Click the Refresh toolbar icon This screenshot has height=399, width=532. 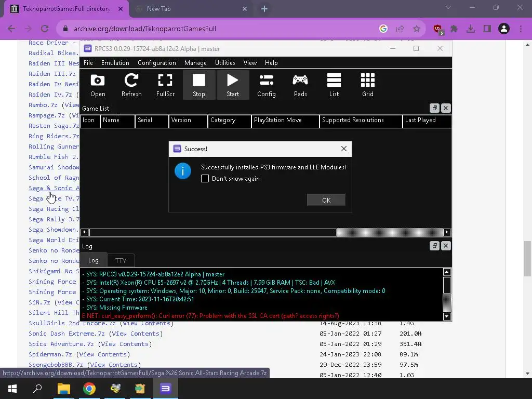[131, 85]
